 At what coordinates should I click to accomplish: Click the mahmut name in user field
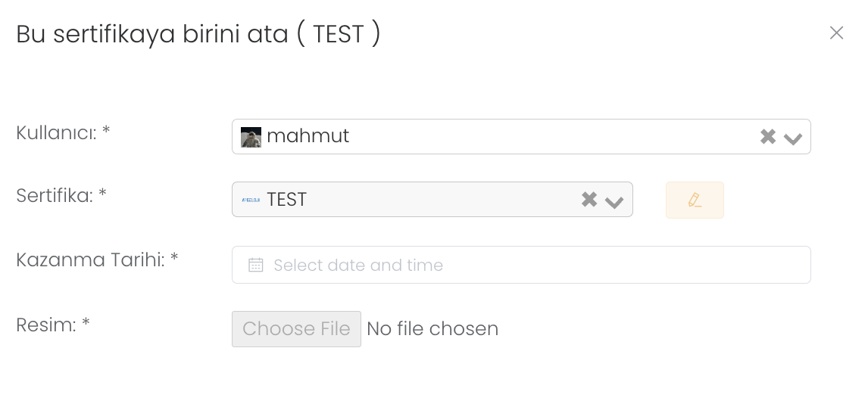click(308, 136)
